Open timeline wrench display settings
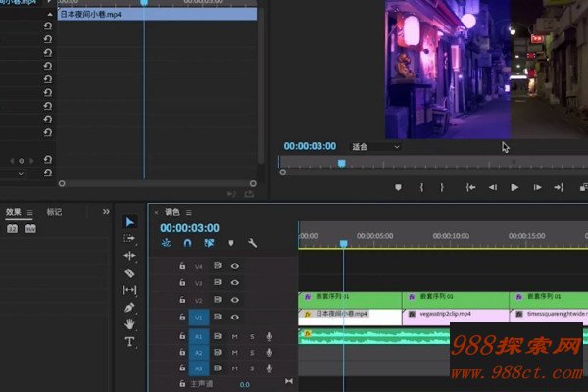The width and height of the screenshot is (588, 392). (252, 243)
